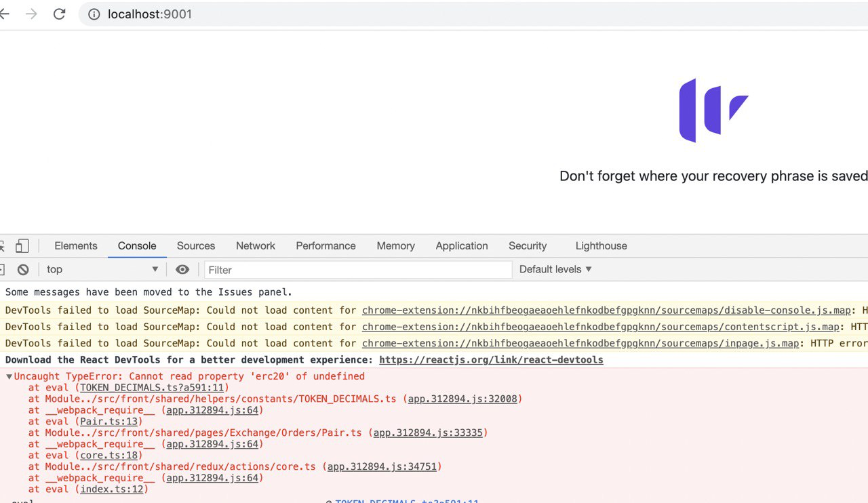
Task: Toggle device toolbar in DevTools
Action: [22, 246]
